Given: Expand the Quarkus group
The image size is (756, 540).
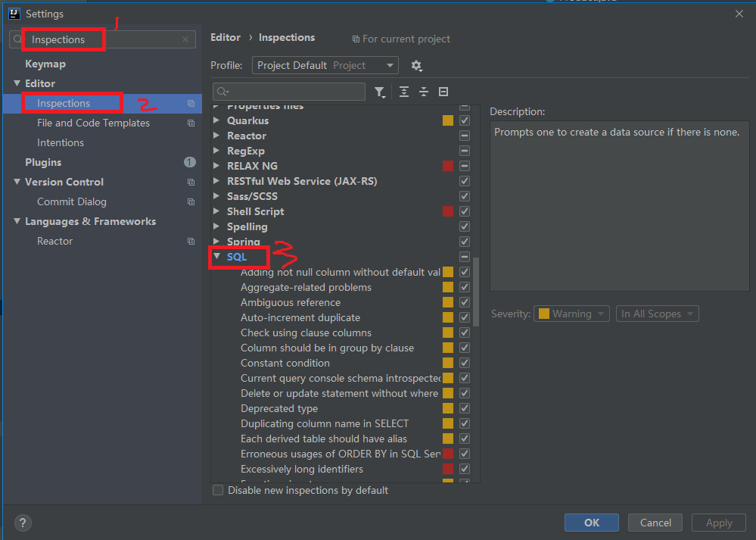Looking at the screenshot, I should click(217, 120).
